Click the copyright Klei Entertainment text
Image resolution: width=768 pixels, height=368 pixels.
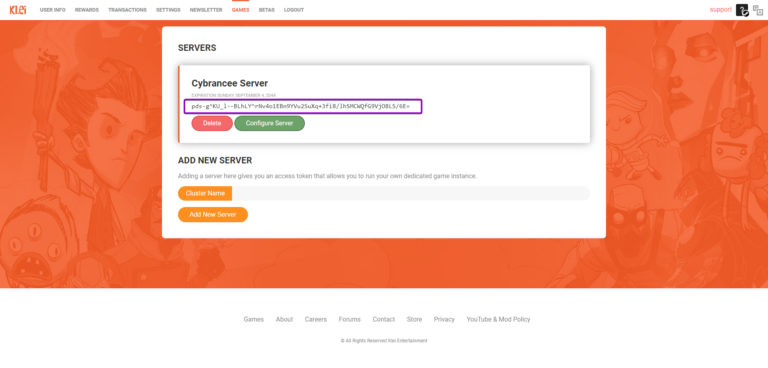point(384,341)
